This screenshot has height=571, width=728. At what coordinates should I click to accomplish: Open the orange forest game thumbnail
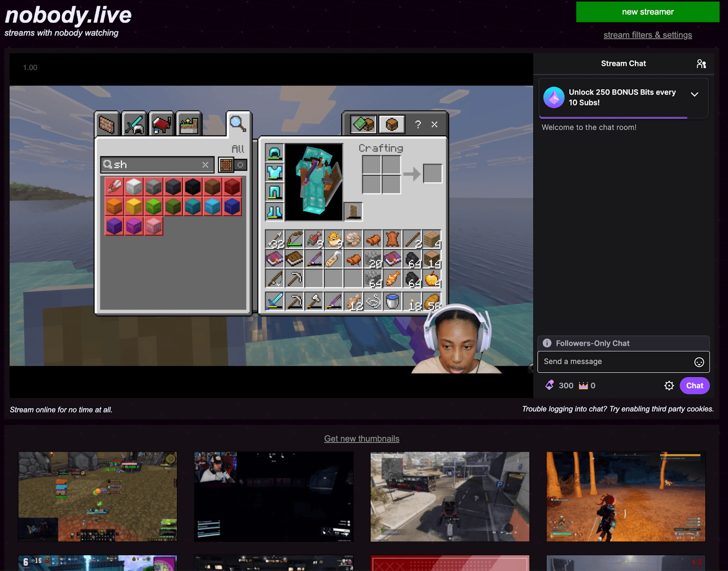coord(626,496)
